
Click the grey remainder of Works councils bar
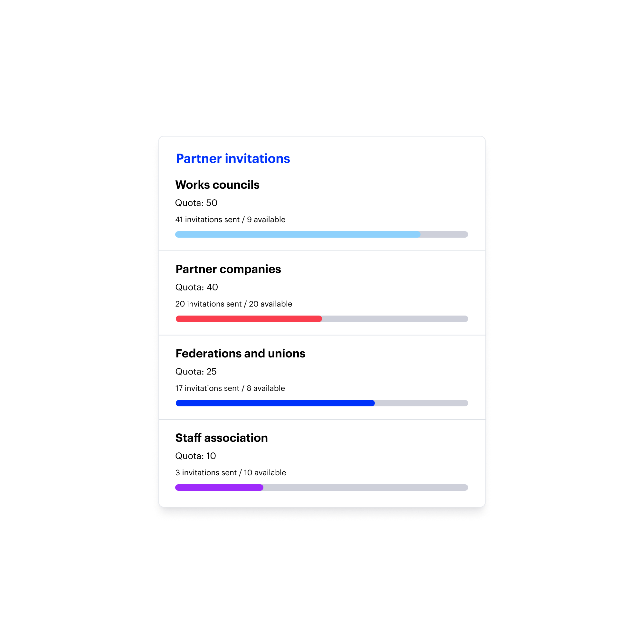[x=444, y=234]
